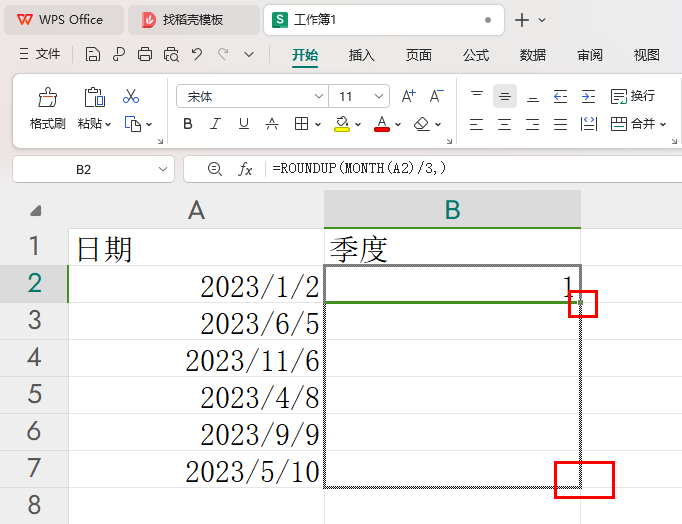
Task: Open the font size 11 dropdown
Action: [x=379, y=96]
